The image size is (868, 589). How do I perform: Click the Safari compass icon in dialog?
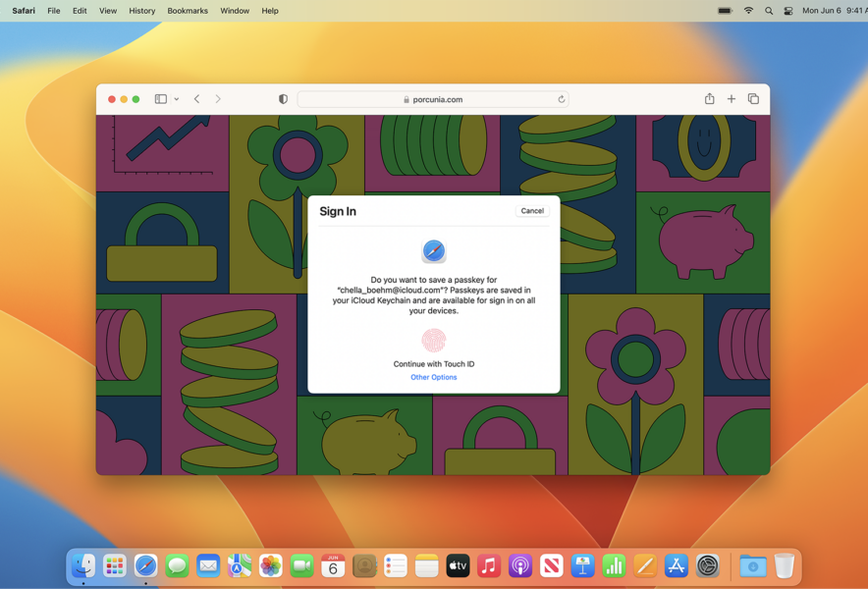pyautogui.click(x=433, y=251)
